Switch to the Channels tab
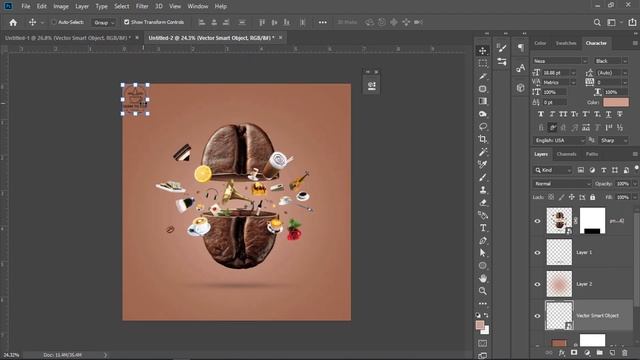The height and width of the screenshot is (360, 640). tap(567, 154)
